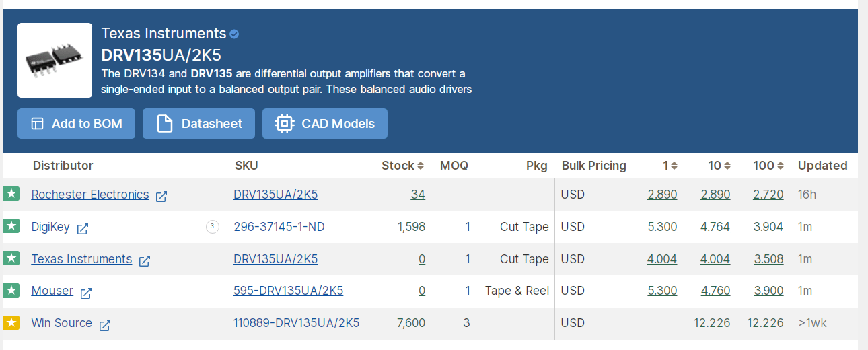Click the green star for Mouser row

coord(11,290)
